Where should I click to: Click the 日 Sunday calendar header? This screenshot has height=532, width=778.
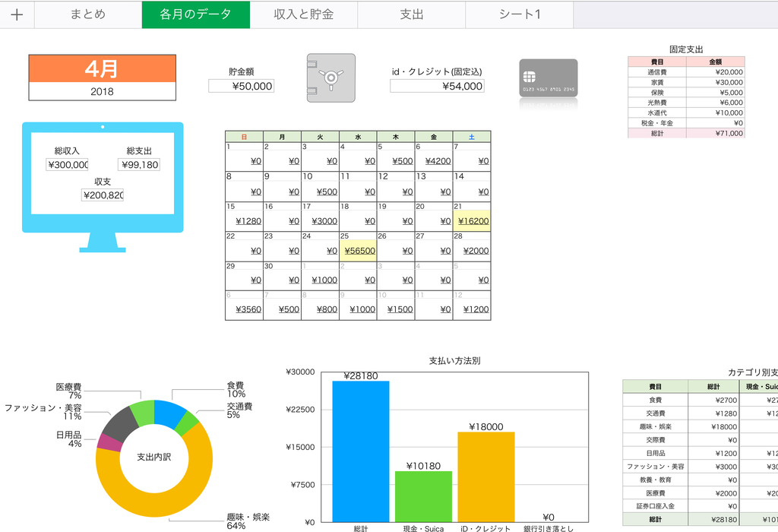tap(244, 137)
